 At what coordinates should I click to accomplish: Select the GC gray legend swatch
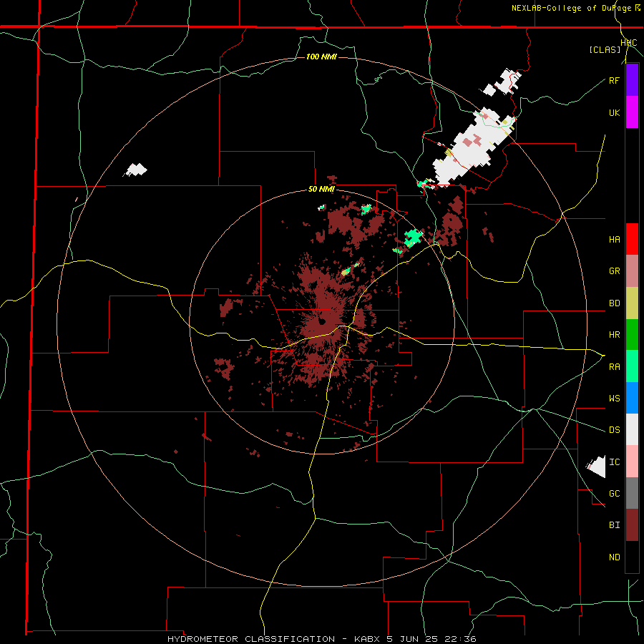tap(632, 493)
